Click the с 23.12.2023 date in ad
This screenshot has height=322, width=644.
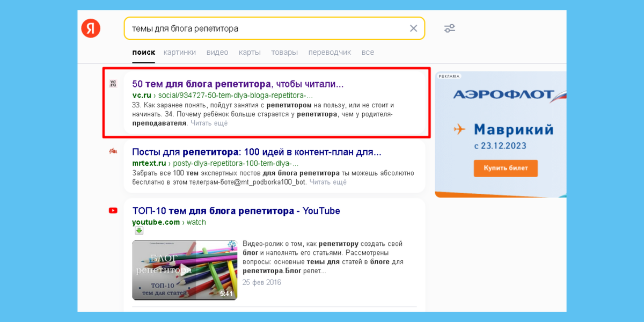coord(500,146)
